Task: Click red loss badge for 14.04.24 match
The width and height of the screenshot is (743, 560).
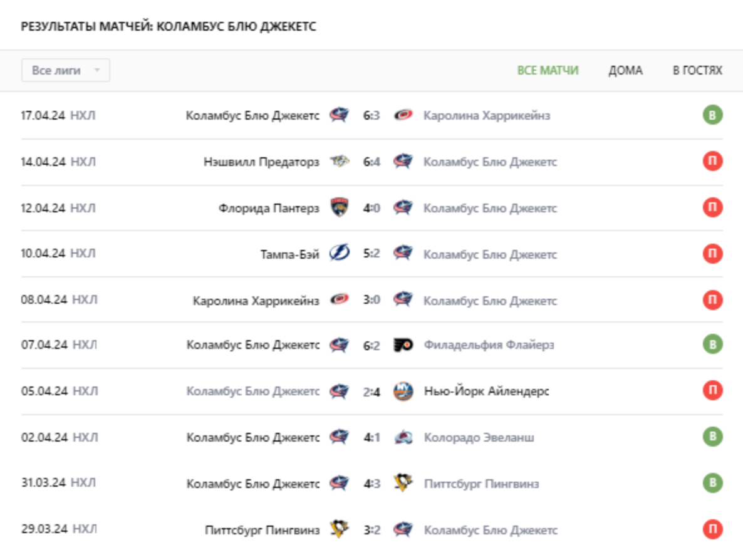Action: (712, 162)
